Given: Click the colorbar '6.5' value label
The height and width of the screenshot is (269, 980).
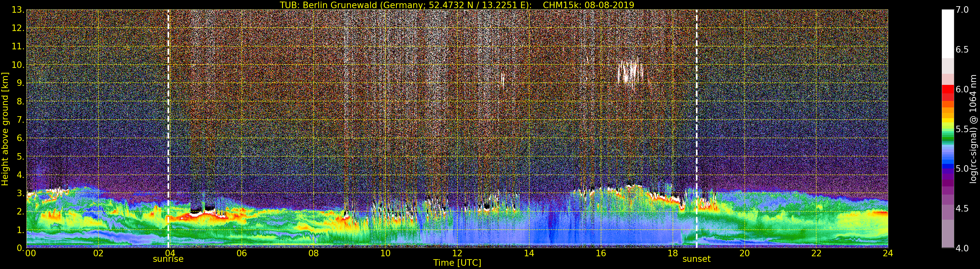Looking at the screenshot, I should tap(962, 50).
